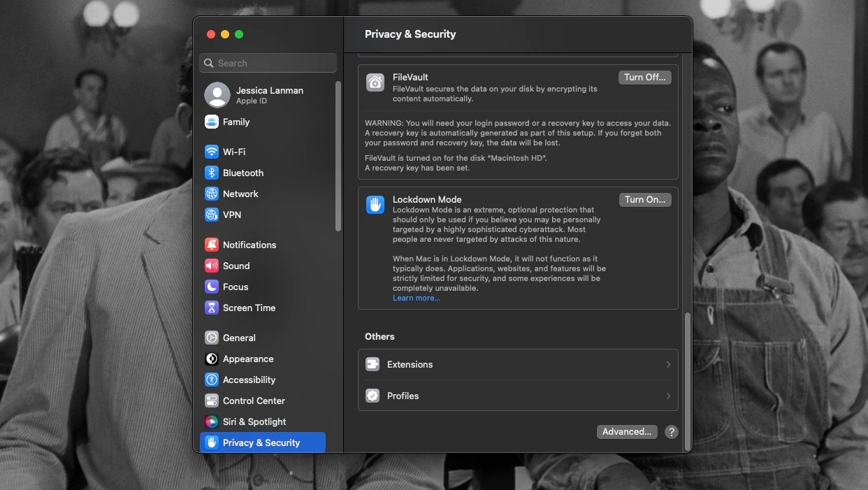This screenshot has height=490, width=868.
Task: Open Network settings
Action: tap(239, 194)
